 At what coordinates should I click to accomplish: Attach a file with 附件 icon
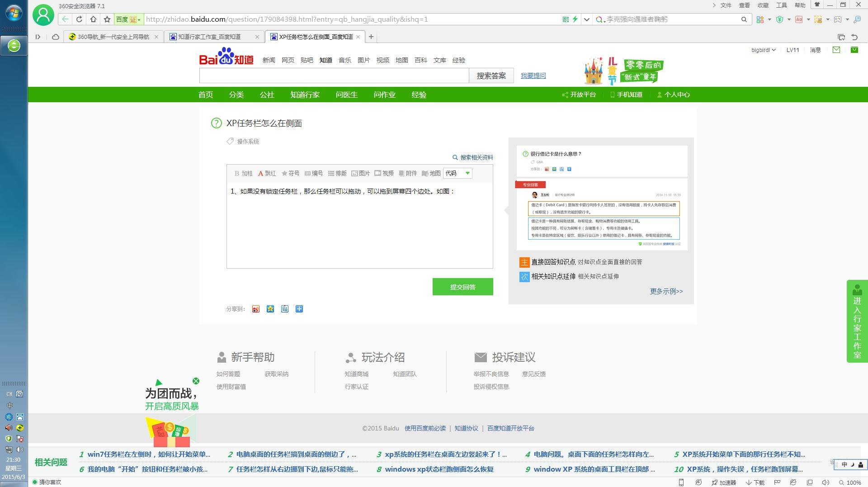click(409, 173)
